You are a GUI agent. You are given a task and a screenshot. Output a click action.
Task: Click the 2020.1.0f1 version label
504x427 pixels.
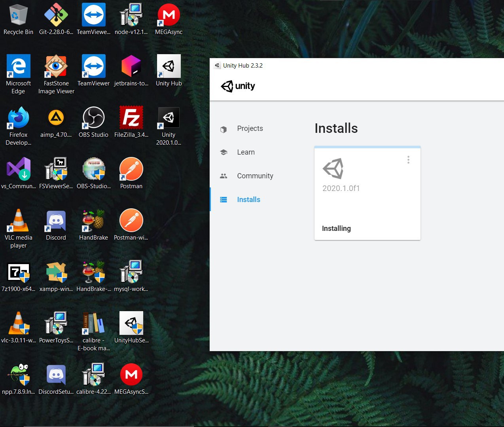tap(341, 188)
